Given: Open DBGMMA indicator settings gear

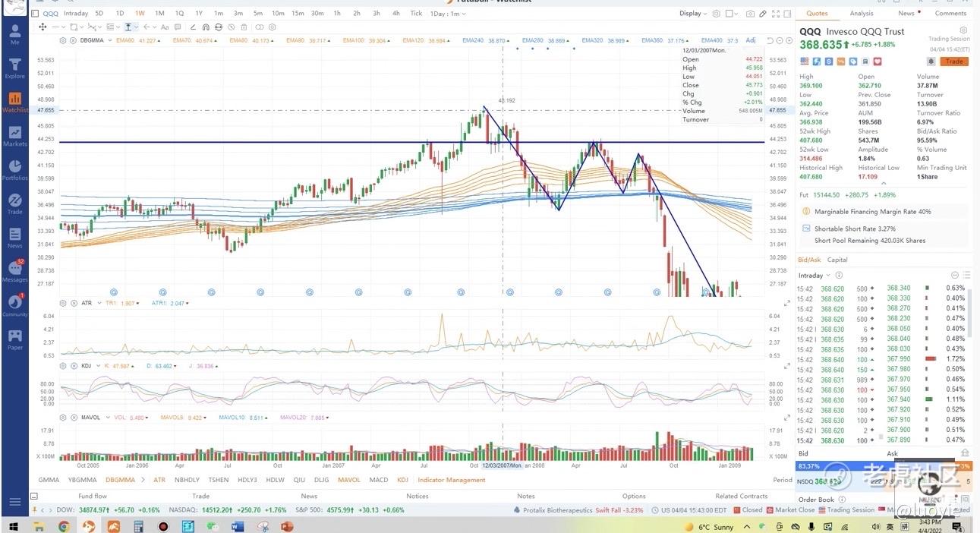Looking at the screenshot, I should pos(65,40).
